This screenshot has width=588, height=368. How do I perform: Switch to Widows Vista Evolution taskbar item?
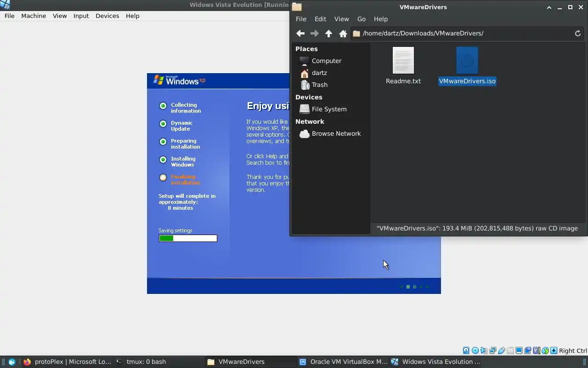[435, 362]
